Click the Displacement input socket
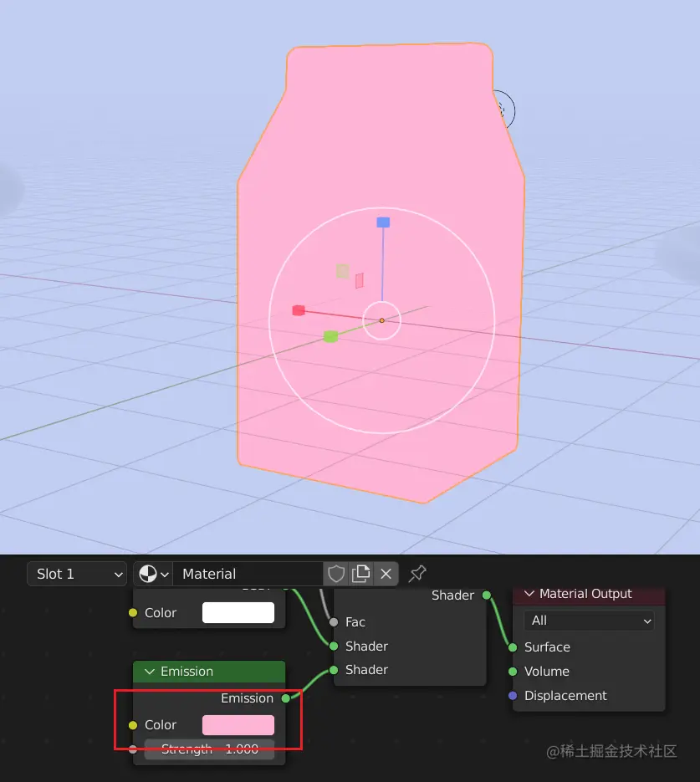This screenshot has height=782, width=700. [x=513, y=696]
